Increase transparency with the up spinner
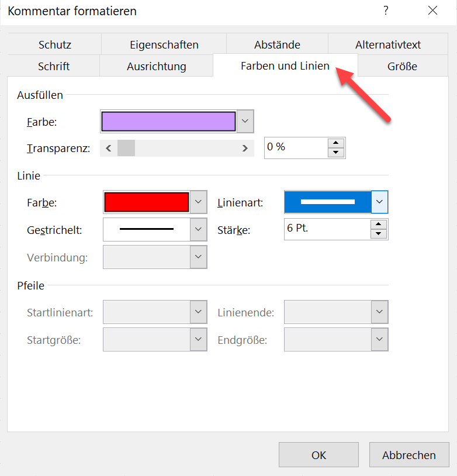457x476 pixels. pos(335,143)
